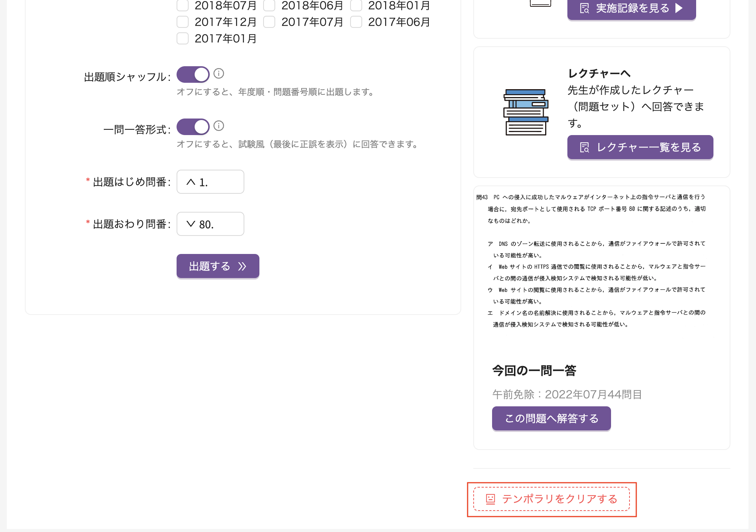This screenshot has height=532, width=756.
Task: Check the 2017年12月 checkbox
Action: point(183,22)
